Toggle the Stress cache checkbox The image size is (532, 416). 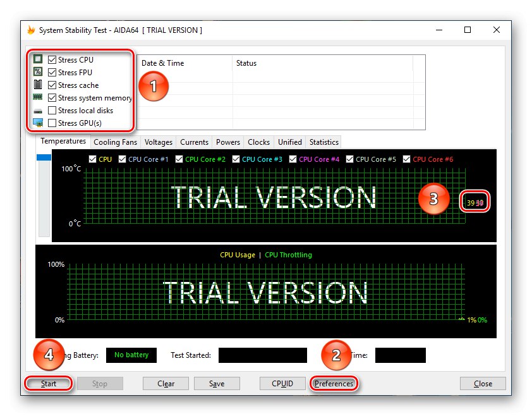tap(52, 85)
